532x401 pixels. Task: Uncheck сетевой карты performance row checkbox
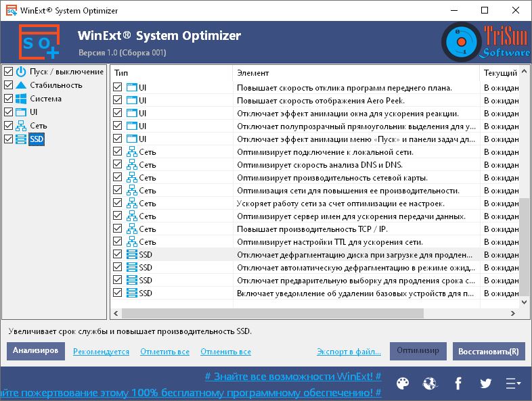point(117,177)
